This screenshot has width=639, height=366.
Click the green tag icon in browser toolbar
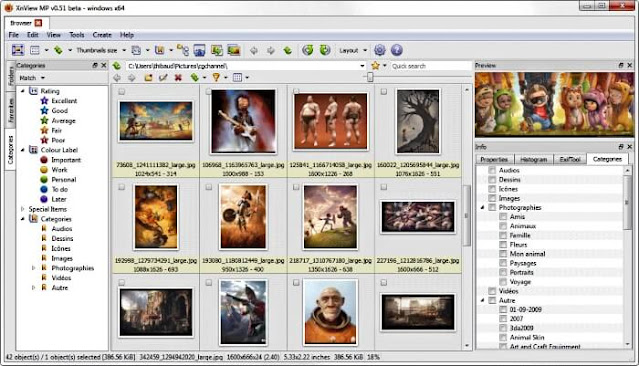click(194, 77)
